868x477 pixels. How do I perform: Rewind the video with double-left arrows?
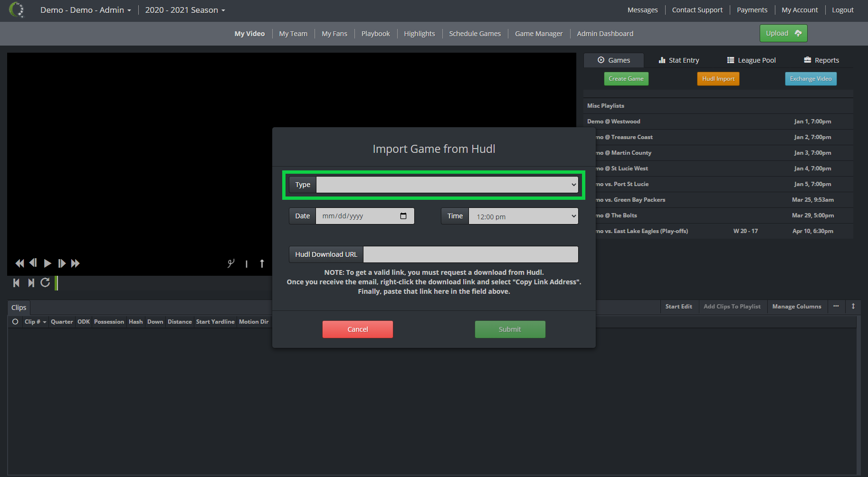(x=19, y=263)
